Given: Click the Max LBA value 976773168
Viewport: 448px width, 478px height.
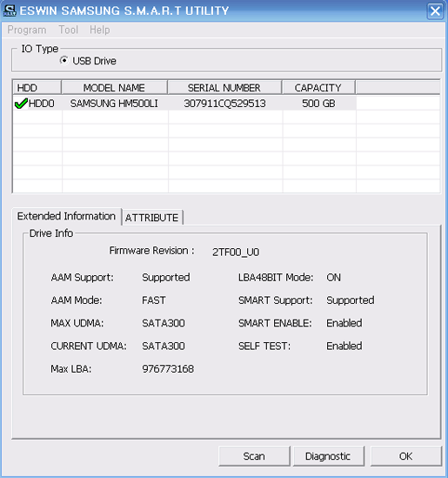Looking at the screenshot, I should (x=168, y=369).
